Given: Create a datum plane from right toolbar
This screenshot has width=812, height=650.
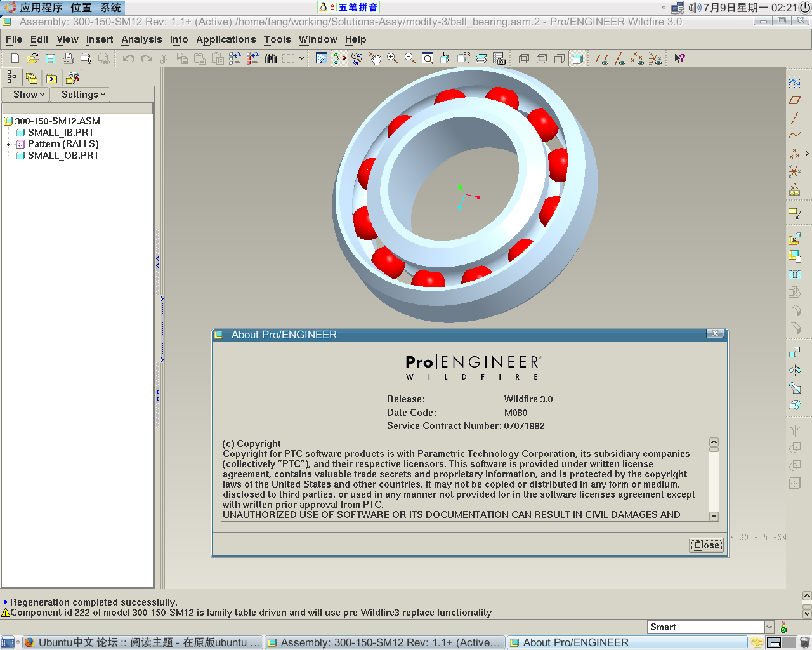Looking at the screenshot, I should click(794, 100).
